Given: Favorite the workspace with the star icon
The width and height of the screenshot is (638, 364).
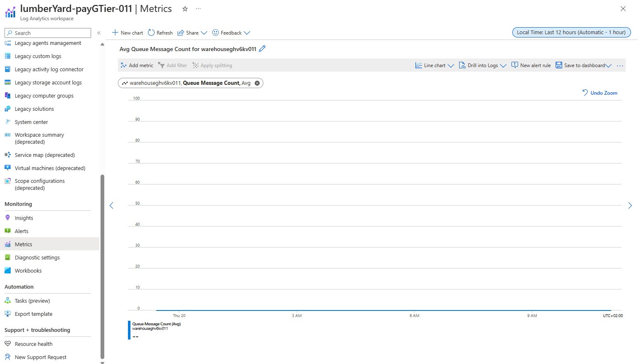Looking at the screenshot, I should (185, 9).
